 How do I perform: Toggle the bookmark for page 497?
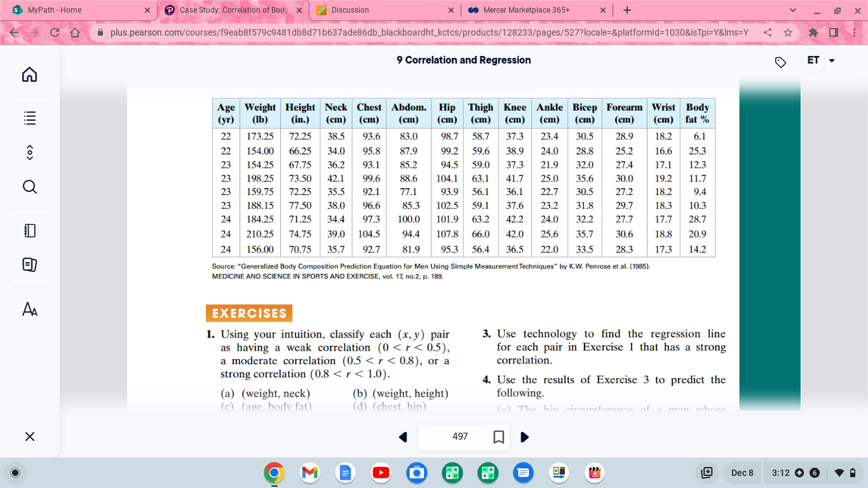click(499, 437)
